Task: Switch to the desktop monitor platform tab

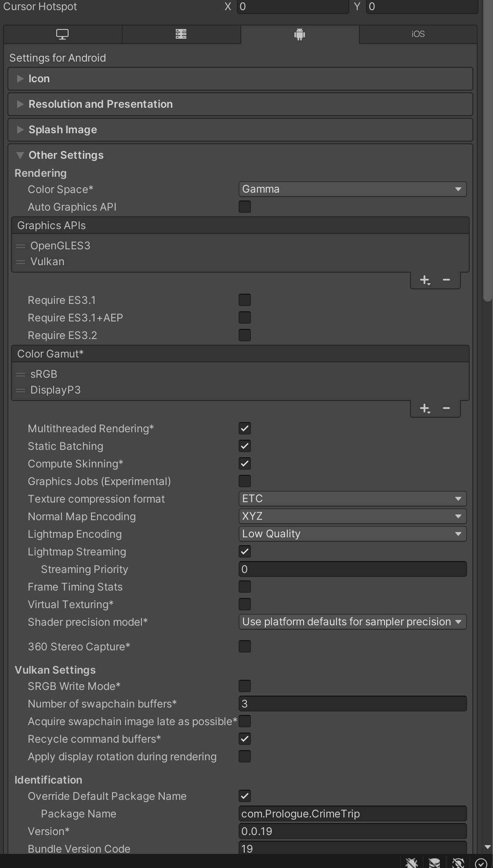Action: point(62,34)
